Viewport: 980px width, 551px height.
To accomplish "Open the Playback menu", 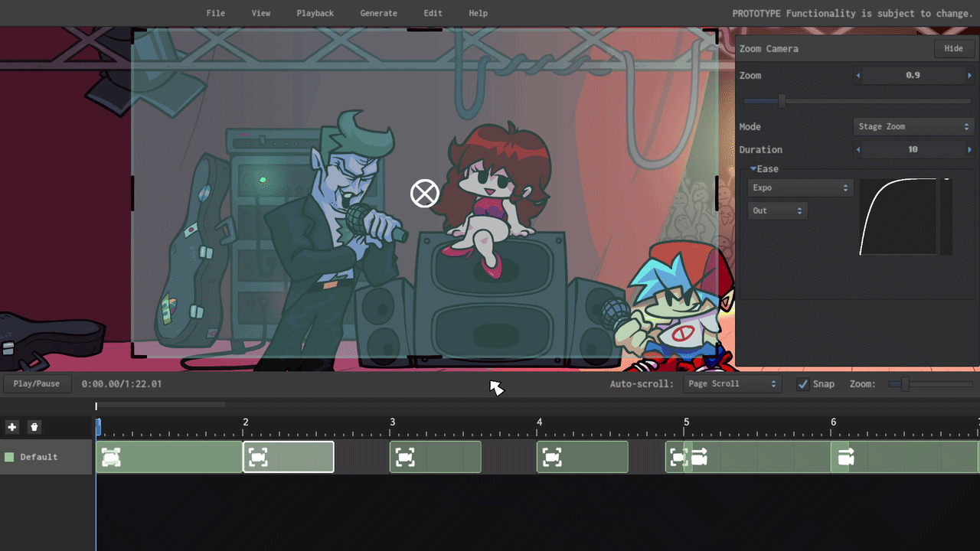I will (x=315, y=13).
